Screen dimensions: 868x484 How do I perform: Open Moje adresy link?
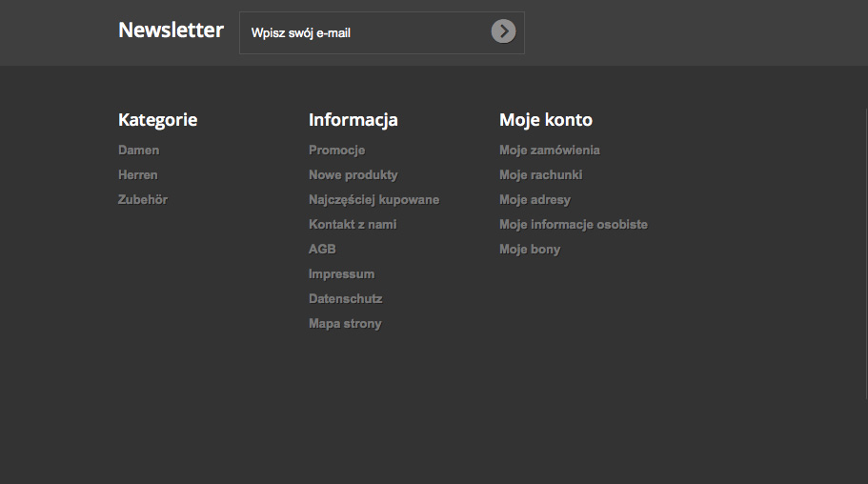click(535, 200)
